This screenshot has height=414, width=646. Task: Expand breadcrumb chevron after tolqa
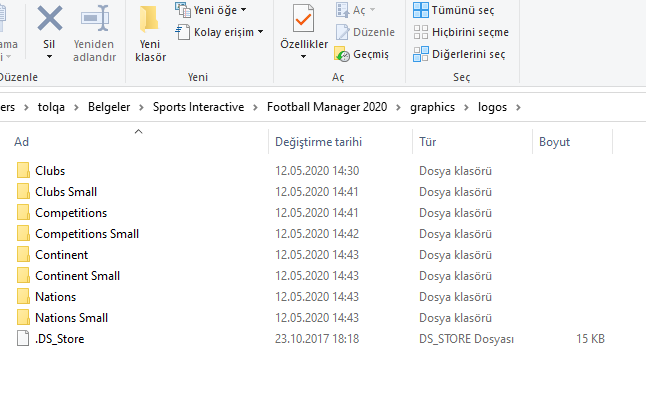[x=76, y=108]
